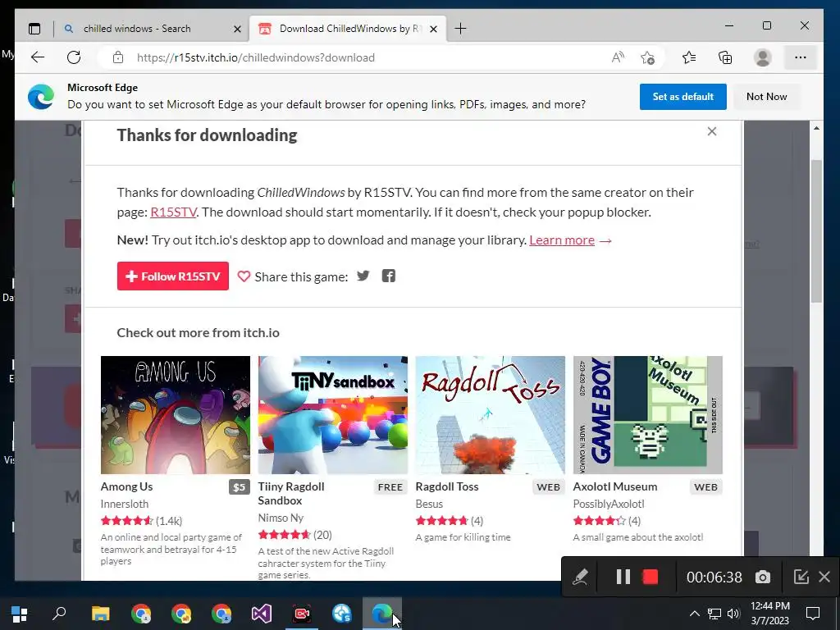Open volume control tray icon

click(733, 614)
